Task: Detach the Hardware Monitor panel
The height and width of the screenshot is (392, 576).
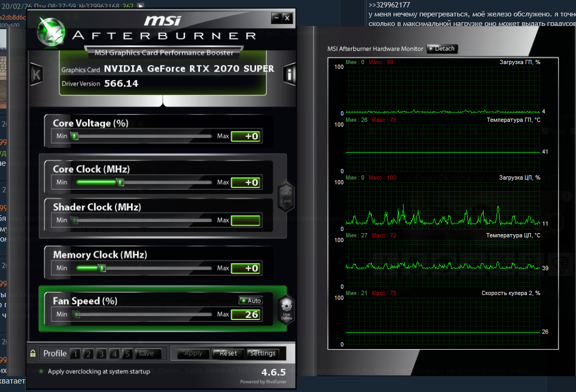Action: click(x=441, y=49)
